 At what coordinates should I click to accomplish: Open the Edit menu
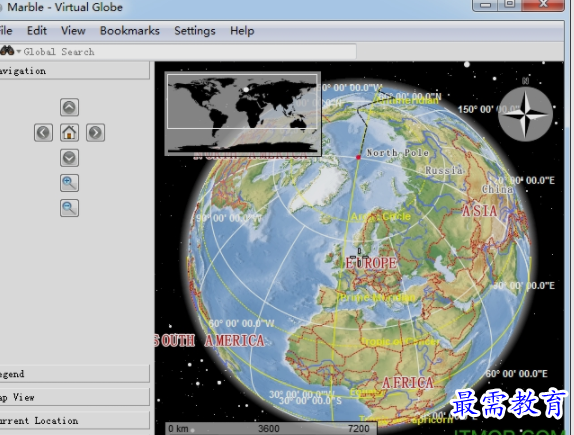37,31
